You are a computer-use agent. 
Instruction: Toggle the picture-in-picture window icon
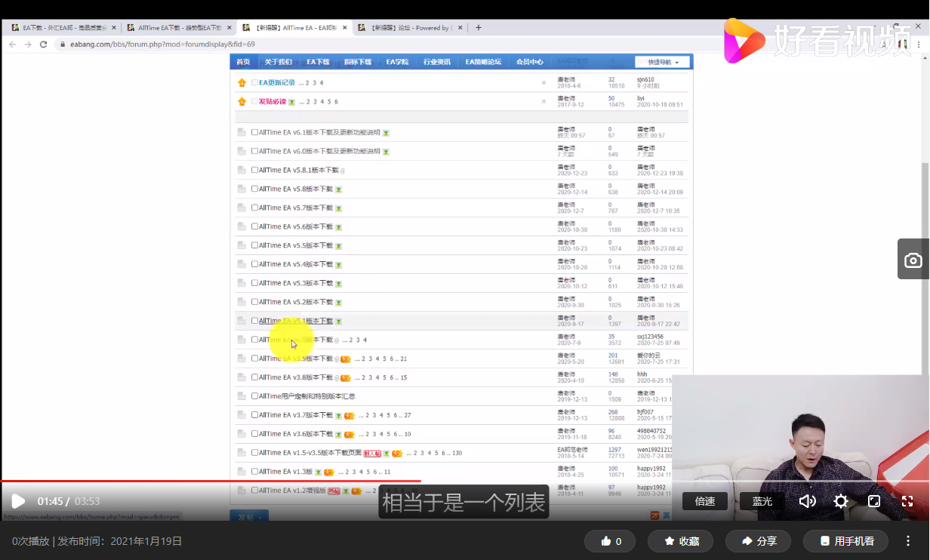click(874, 501)
